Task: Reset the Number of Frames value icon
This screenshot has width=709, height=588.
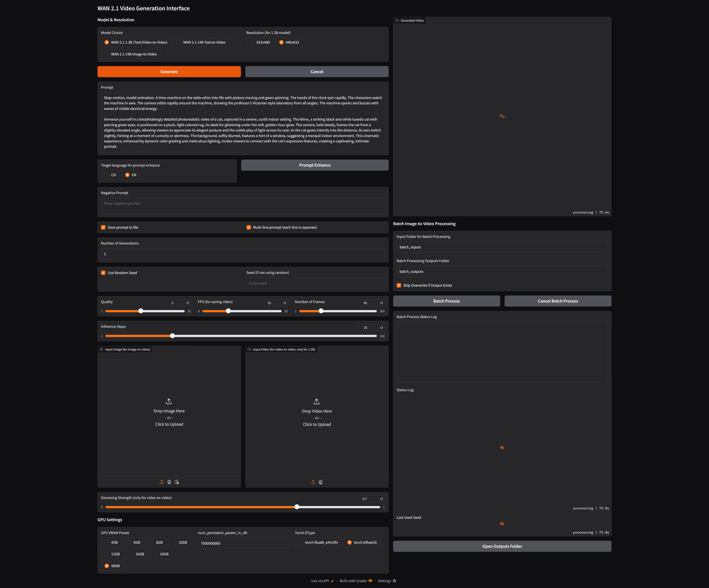Action: coord(381,303)
